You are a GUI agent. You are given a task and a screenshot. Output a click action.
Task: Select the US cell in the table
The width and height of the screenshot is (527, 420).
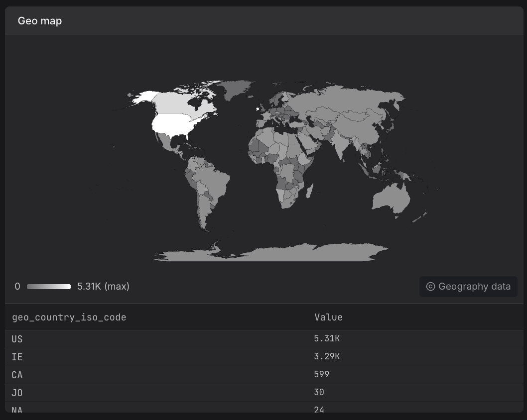[17, 339]
